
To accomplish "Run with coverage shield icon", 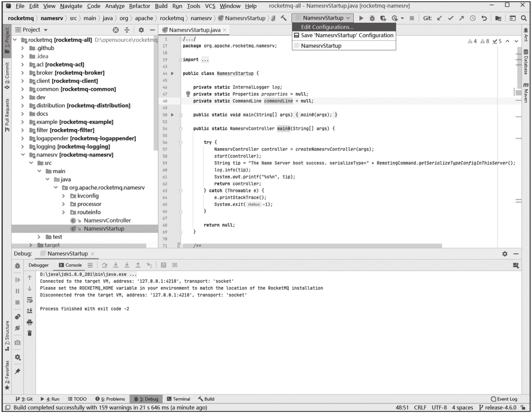I will (x=383, y=18).
